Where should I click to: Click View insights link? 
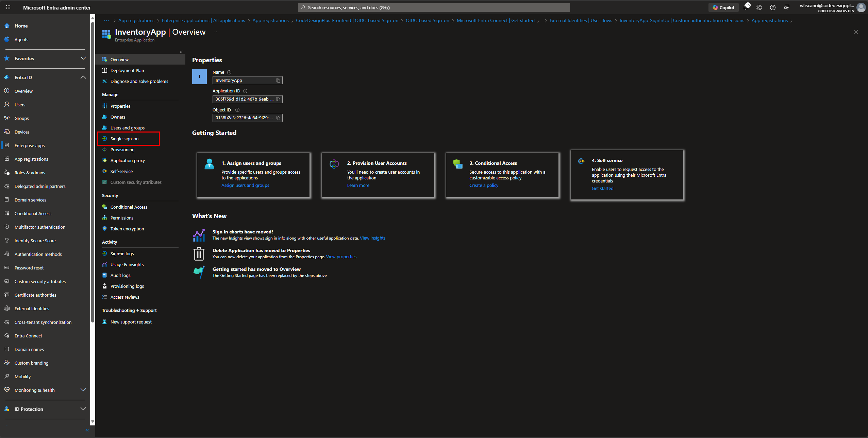(x=372, y=238)
